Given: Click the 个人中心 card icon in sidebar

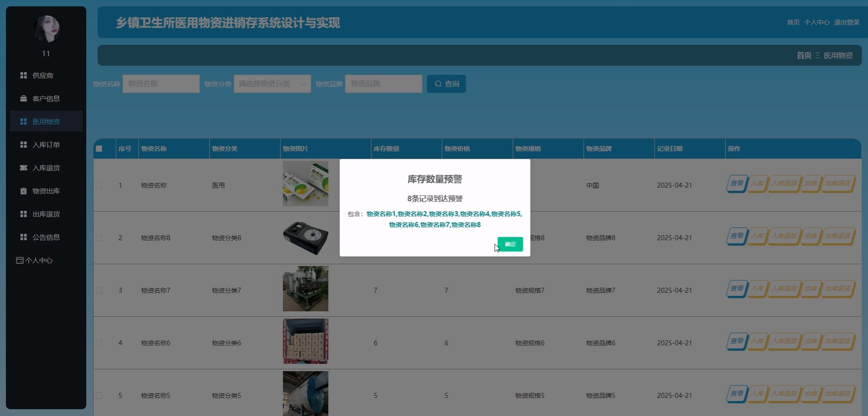Looking at the screenshot, I should pos(20,260).
